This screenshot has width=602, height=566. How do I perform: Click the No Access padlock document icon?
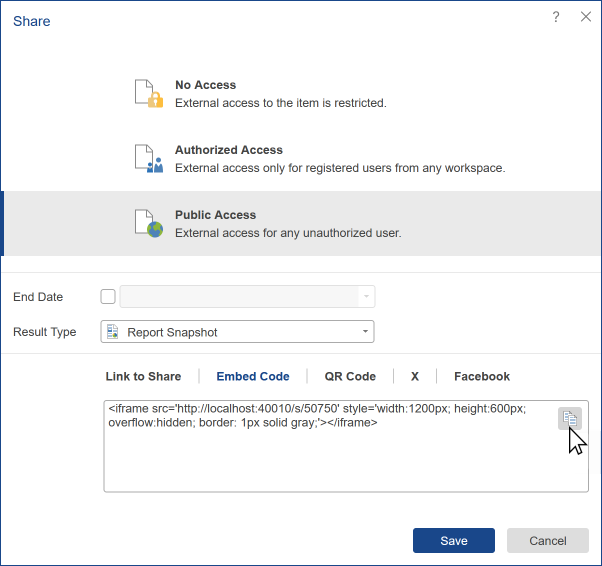click(148, 93)
